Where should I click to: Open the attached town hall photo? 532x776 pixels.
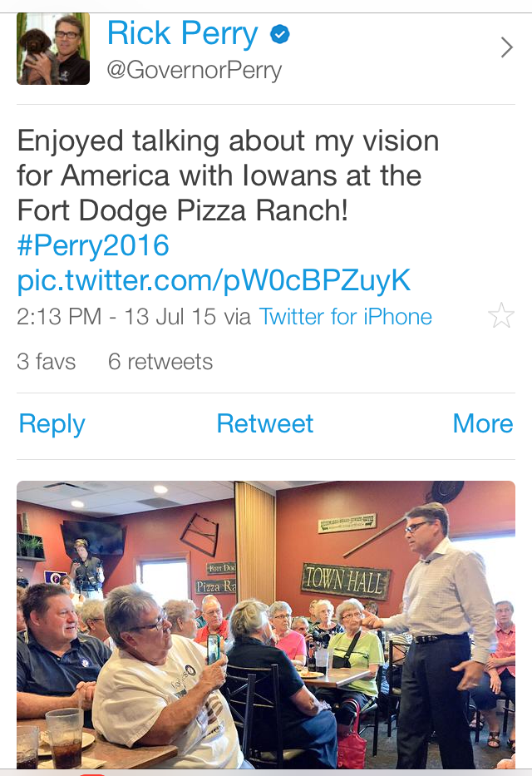(265, 624)
